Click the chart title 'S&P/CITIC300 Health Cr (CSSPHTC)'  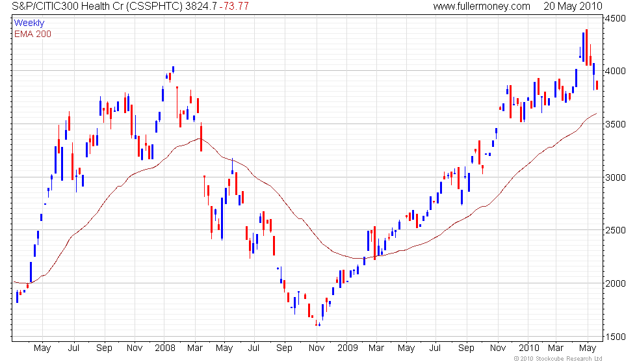[97, 6]
